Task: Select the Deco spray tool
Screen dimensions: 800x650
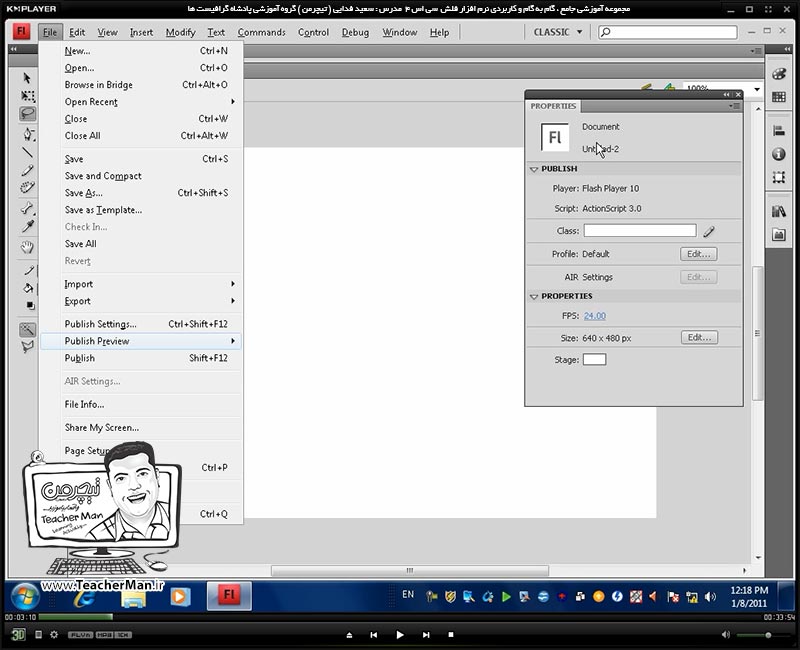Action: (28, 187)
